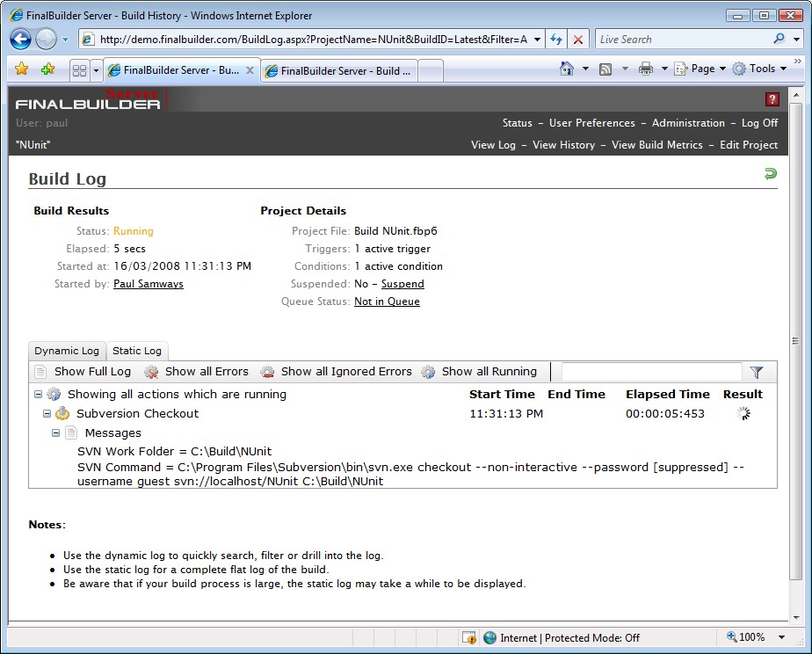Click the Log Off link
Screen dimensions: 812x654
point(759,123)
